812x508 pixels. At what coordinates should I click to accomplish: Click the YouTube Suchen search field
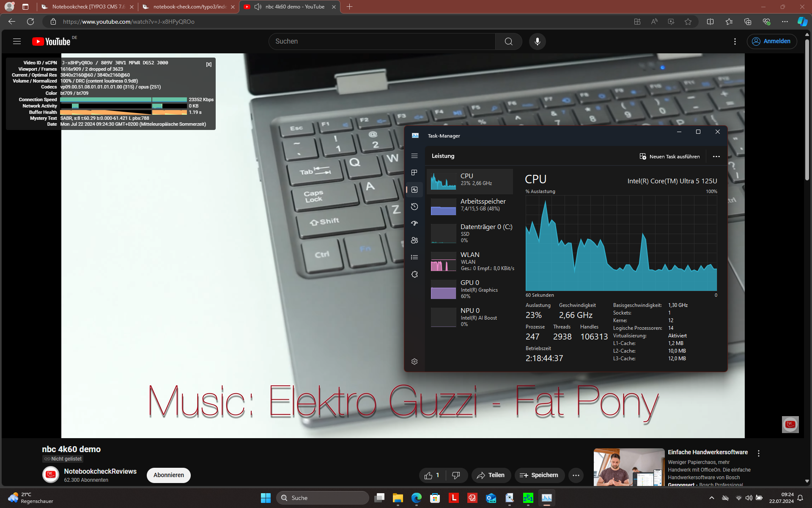click(381, 41)
